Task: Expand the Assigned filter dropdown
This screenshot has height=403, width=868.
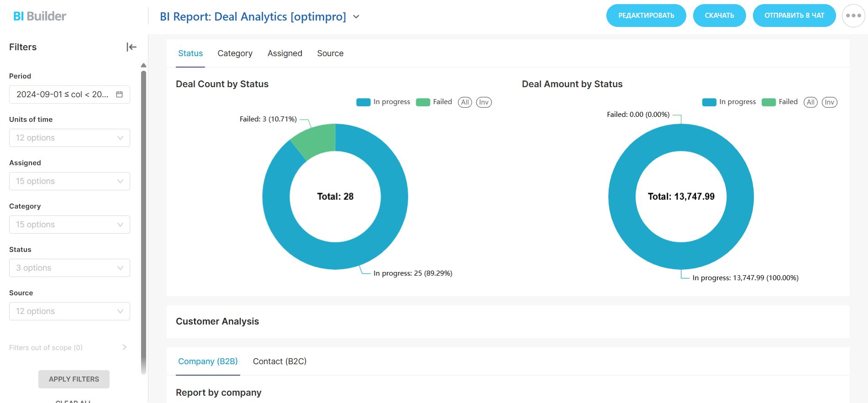Action: (x=69, y=181)
